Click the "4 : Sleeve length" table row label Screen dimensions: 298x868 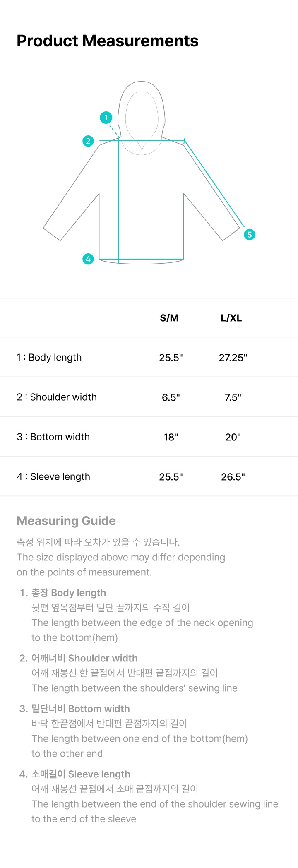pyautogui.click(x=53, y=476)
